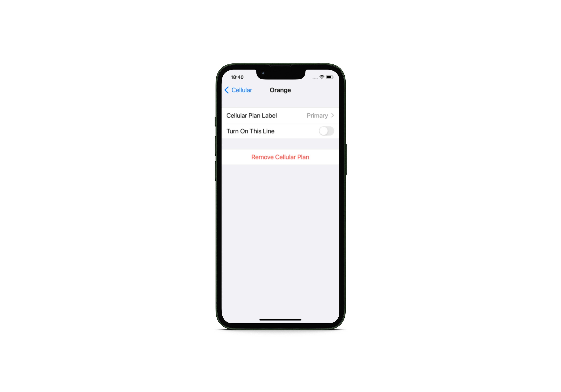
Task: Tap the signal strength icon in status bar
Action: (x=314, y=78)
